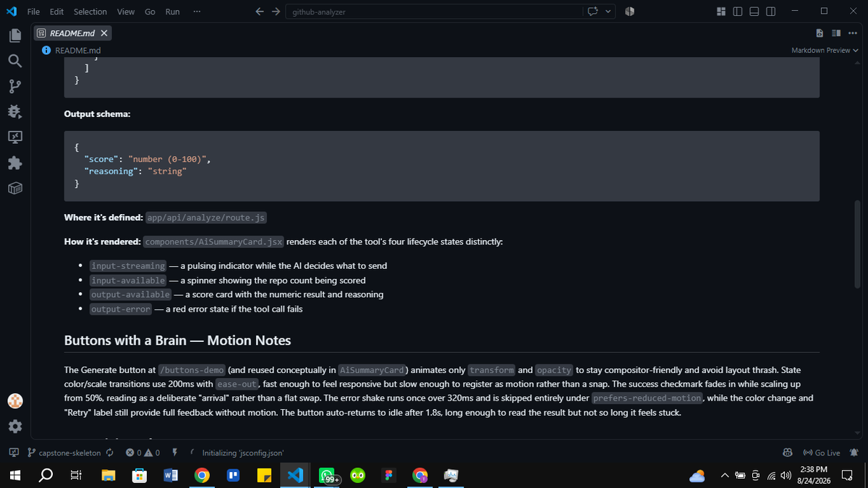Open the Remote Explorer view
This screenshot has height=488, width=868.
(14, 137)
